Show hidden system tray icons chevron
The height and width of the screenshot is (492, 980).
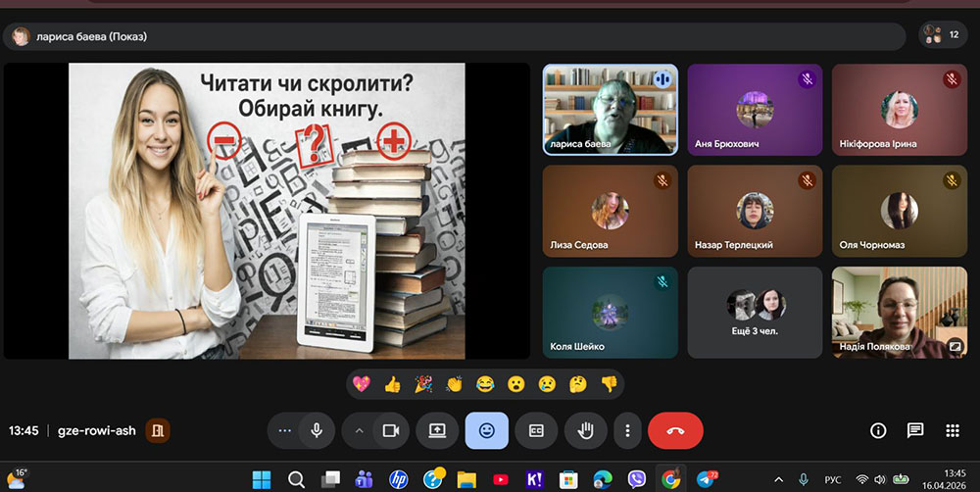tap(778, 479)
